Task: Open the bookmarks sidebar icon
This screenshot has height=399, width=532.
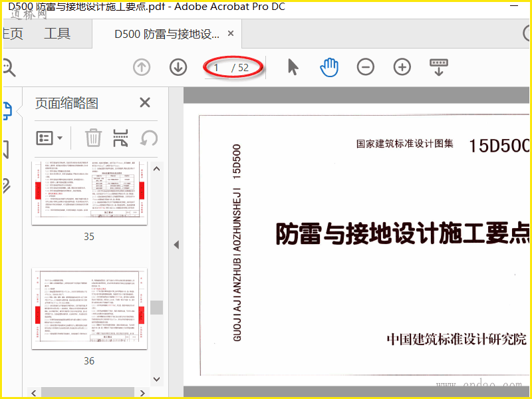Action: (x=6, y=149)
